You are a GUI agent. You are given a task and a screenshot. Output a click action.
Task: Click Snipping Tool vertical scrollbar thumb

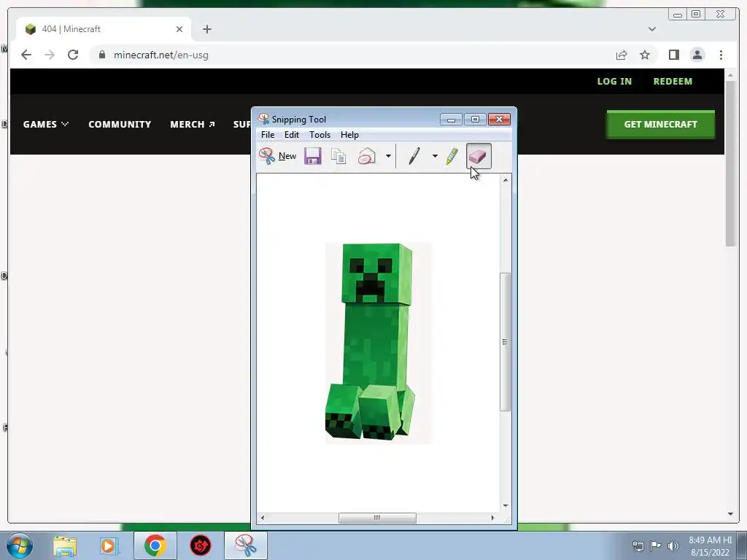pyautogui.click(x=505, y=341)
